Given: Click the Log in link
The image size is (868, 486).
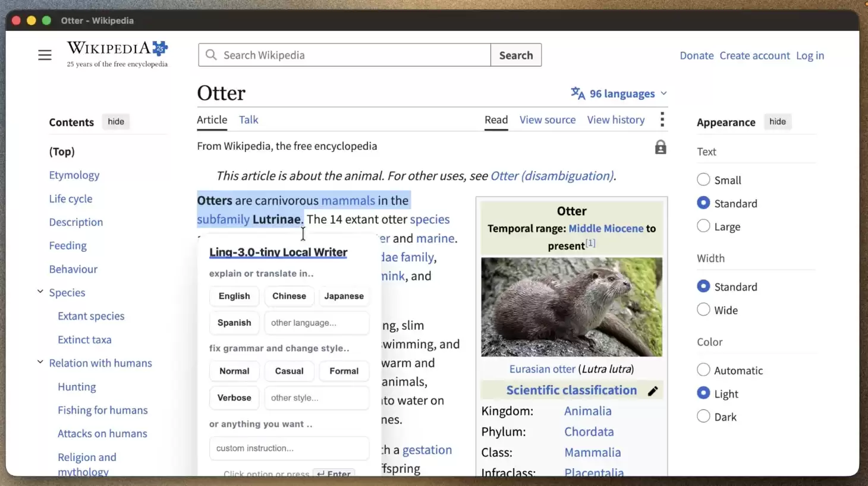Looking at the screenshot, I should tap(810, 55).
